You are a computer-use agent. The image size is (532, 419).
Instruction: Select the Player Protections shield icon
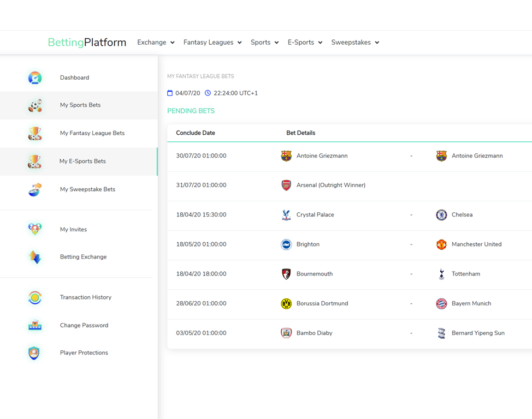point(35,352)
